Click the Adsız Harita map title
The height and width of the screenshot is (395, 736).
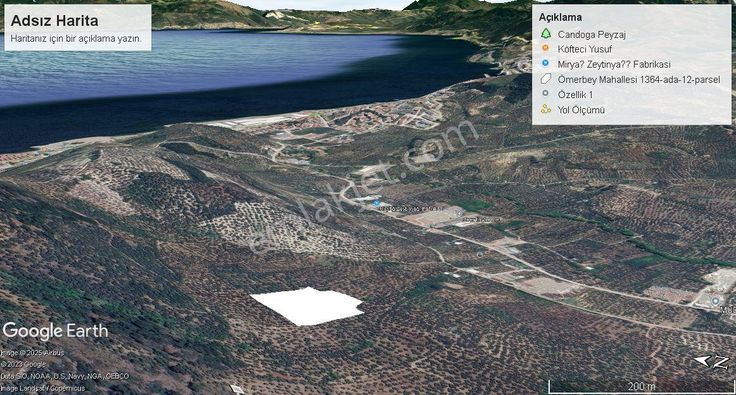pyautogui.click(x=54, y=21)
